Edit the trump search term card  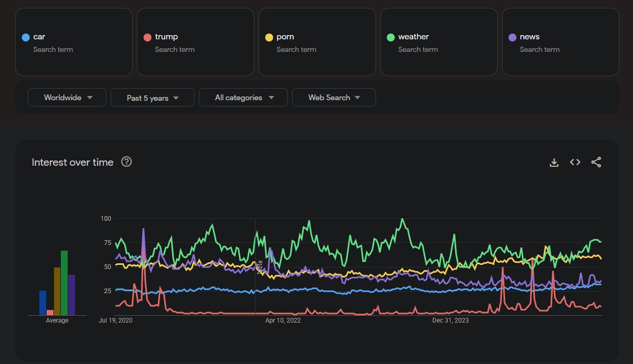point(196,42)
